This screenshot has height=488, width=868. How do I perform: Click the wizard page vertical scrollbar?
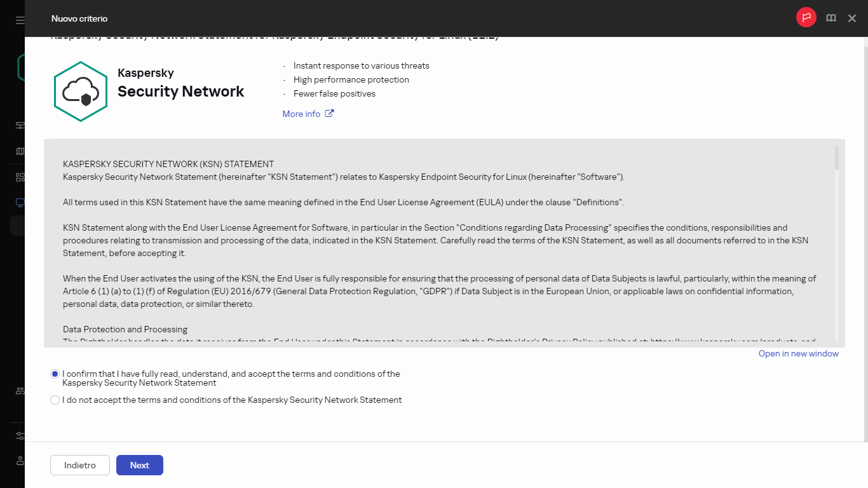864,241
